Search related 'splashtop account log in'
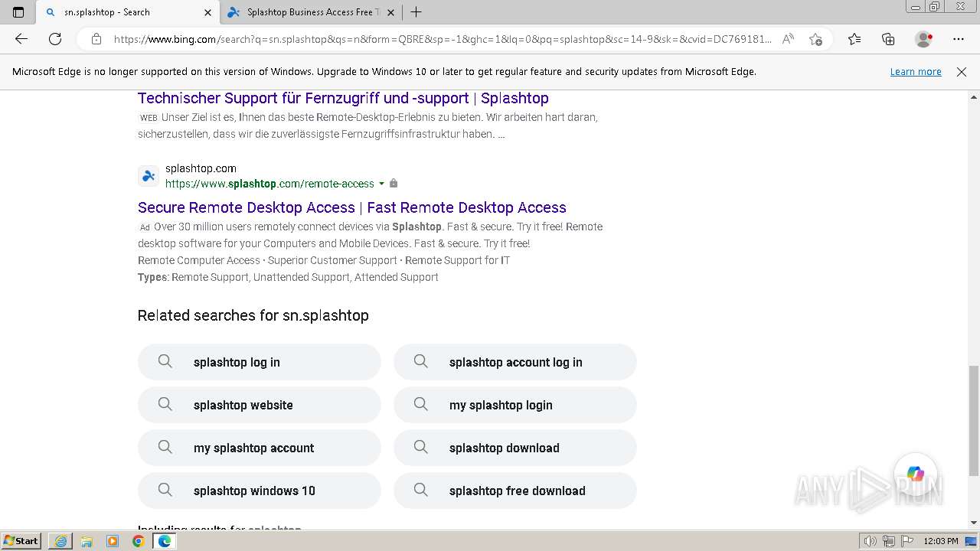 coord(514,362)
